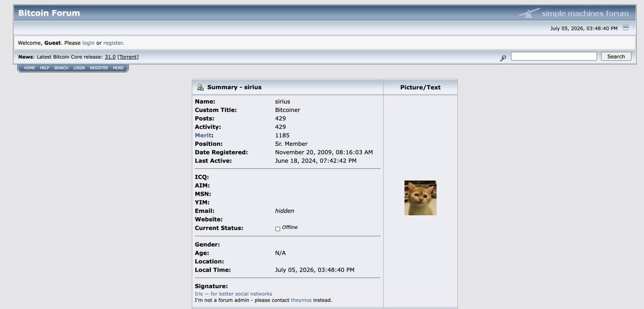Click the custom title value Bitcoiner
Image resolution: width=644 pixels, height=309 pixels.
click(288, 110)
